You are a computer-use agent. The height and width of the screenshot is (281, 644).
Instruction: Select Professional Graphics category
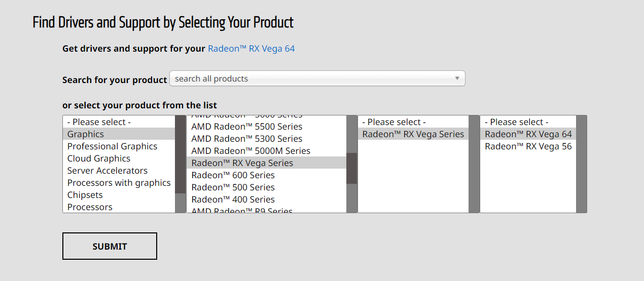coord(112,146)
